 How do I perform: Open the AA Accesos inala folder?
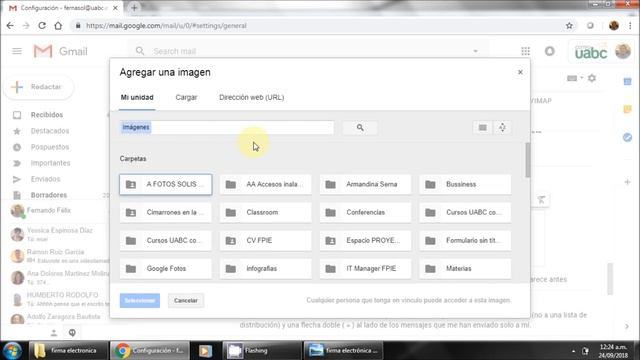(x=266, y=184)
